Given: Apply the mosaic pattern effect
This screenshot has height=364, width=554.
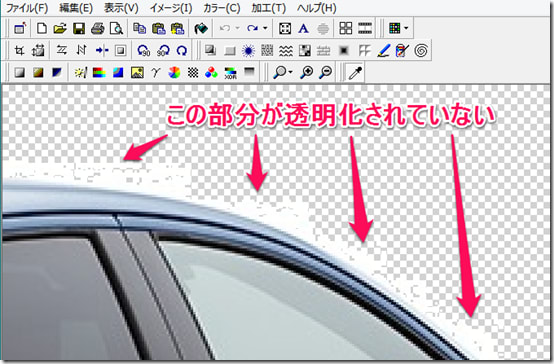Looking at the screenshot, I should 267,51.
